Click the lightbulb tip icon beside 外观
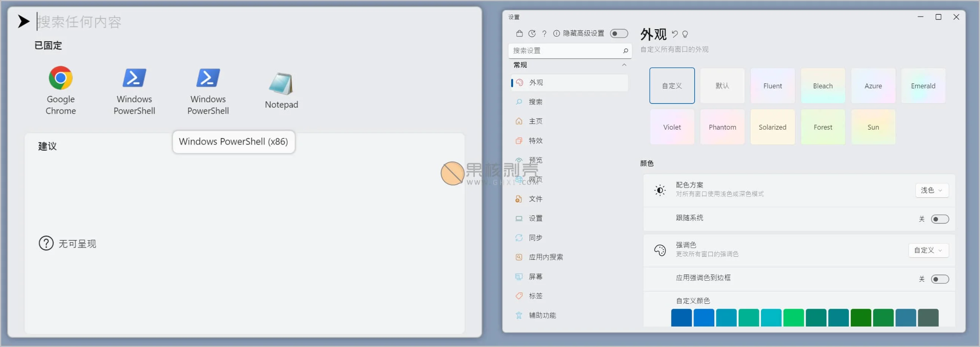The width and height of the screenshot is (980, 347). pos(685,34)
